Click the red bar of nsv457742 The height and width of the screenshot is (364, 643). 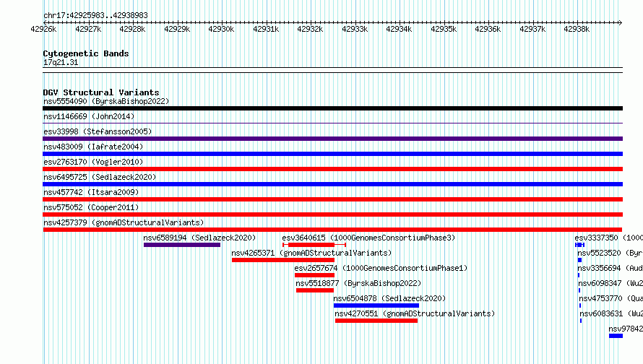coord(332,199)
